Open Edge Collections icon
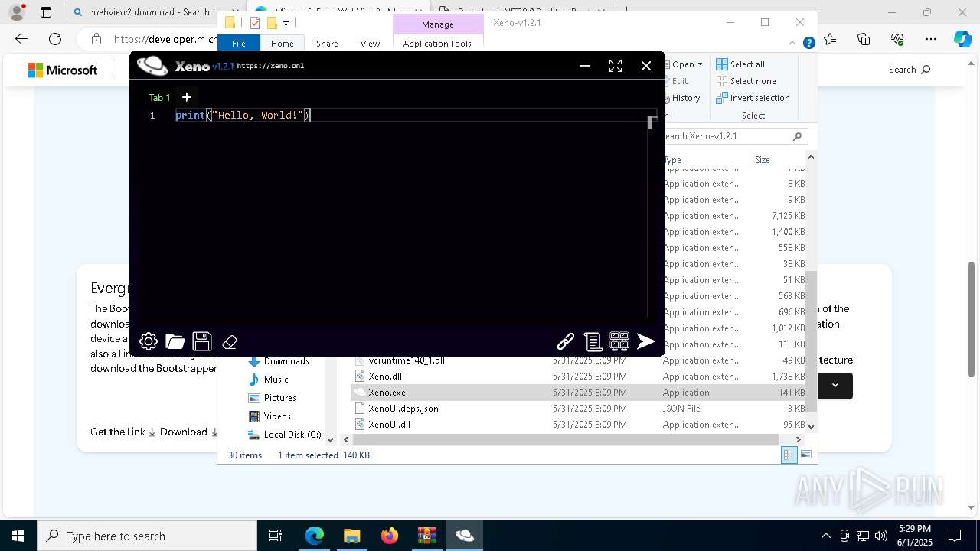The image size is (980, 551). click(864, 39)
